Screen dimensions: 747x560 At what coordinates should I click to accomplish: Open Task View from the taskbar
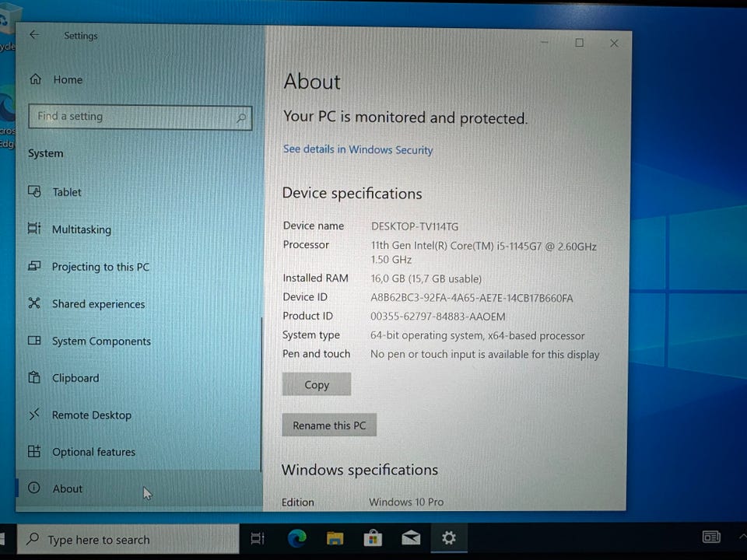pos(258,538)
